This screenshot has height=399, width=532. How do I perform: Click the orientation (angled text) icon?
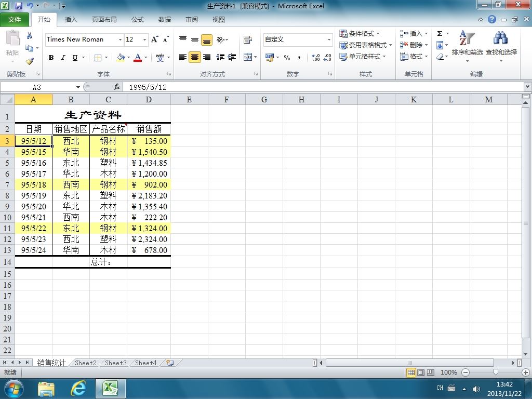[x=221, y=39]
